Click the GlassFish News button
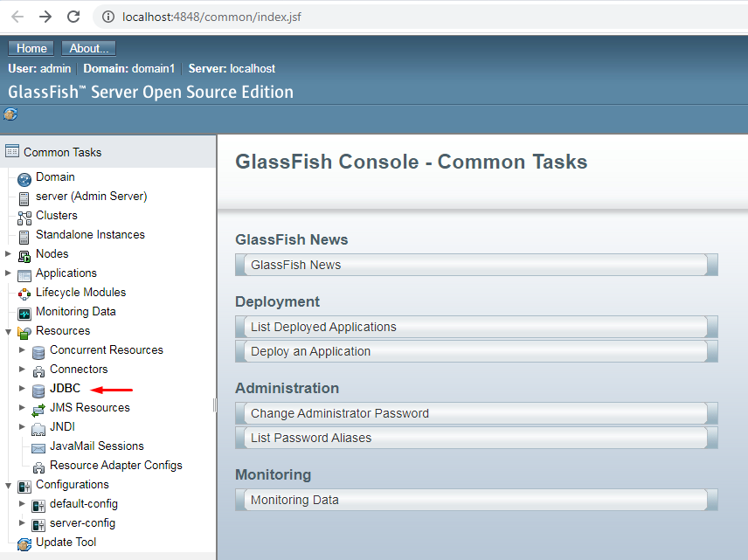Viewport: 748px width, 560px height. click(475, 264)
